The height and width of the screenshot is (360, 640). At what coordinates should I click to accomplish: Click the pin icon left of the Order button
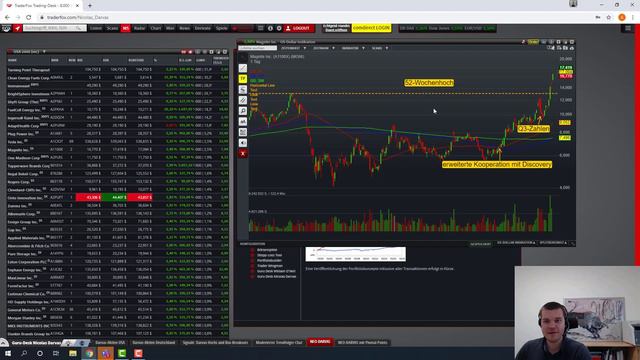(523, 42)
